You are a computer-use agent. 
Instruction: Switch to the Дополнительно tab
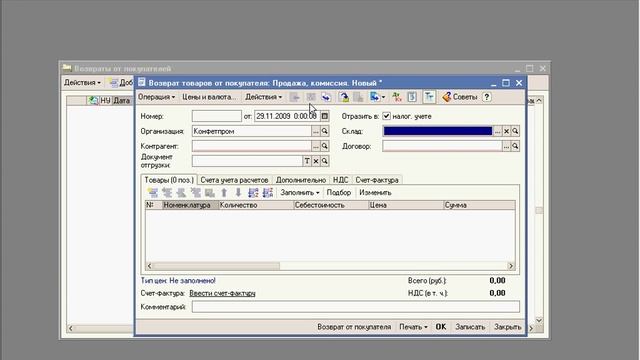(x=301, y=180)
